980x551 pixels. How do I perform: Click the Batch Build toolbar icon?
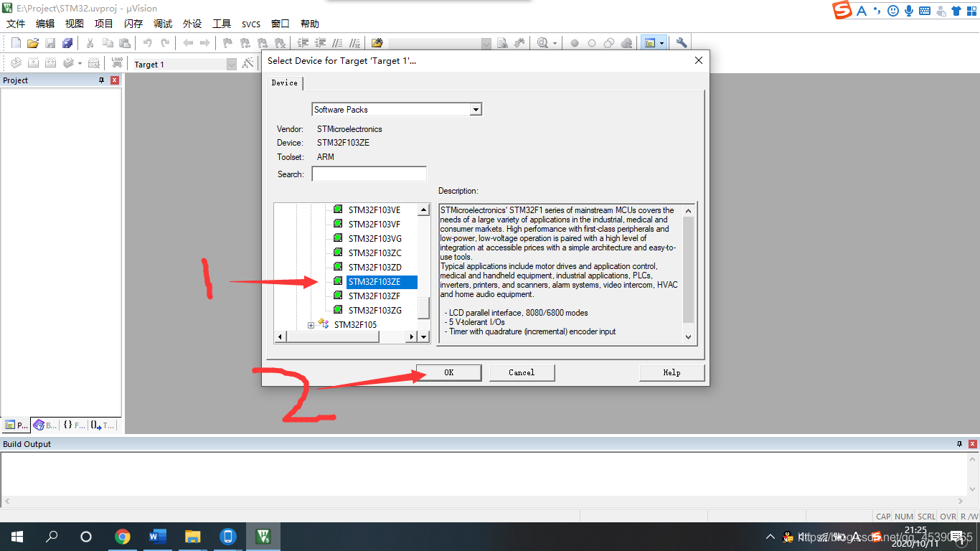pyautogui.click(x=68, y=63)
